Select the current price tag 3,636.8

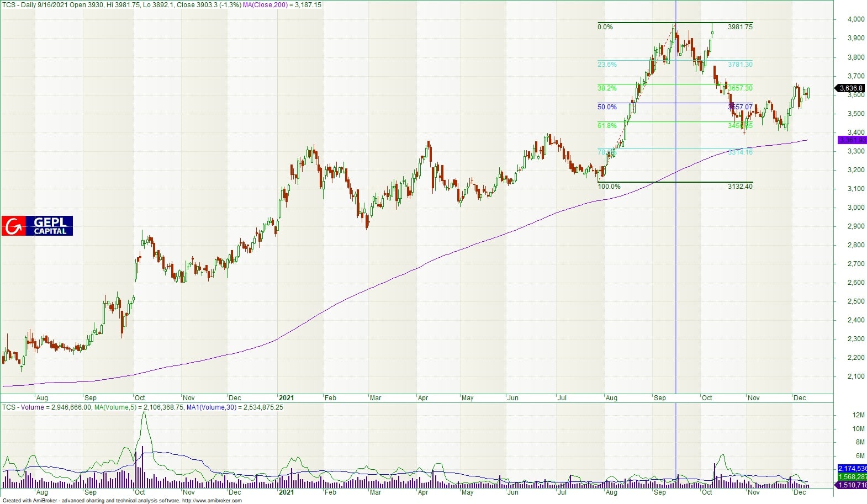[x=850, y=88]
